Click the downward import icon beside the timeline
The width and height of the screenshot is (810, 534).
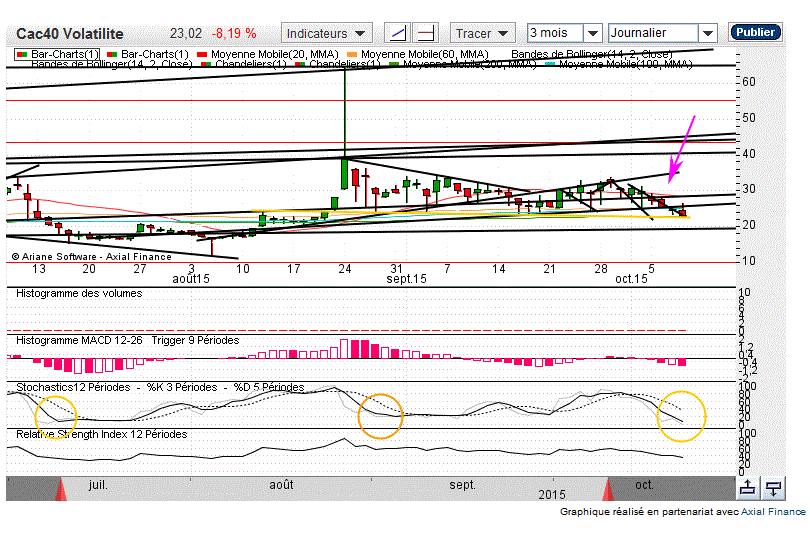tap(773, 488)
